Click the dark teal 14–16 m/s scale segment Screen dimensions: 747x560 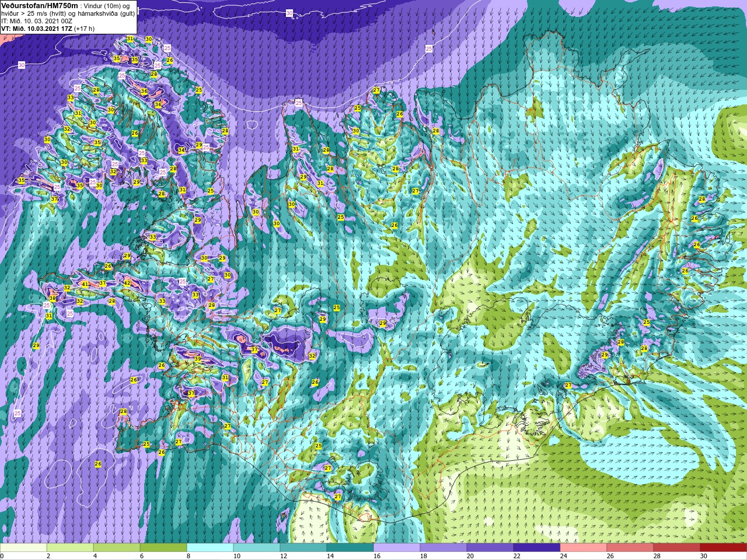click(350, 548)
